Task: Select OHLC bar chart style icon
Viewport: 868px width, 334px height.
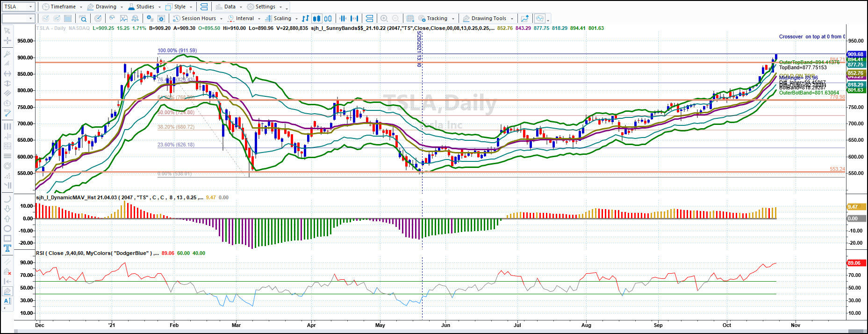Action: [305, 18]
